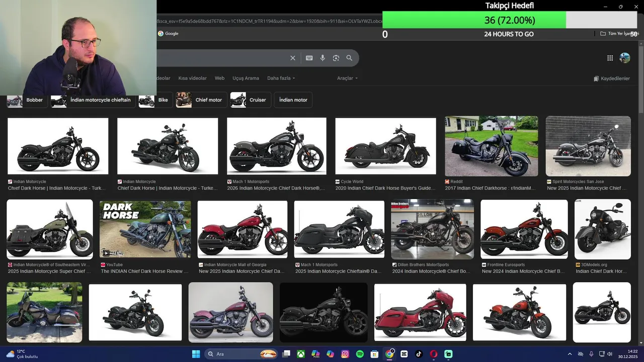Image resolution: width=644 pixels, height=362 pixels.
Task: Open Google Lens image search
Action: tap(336, 58)
